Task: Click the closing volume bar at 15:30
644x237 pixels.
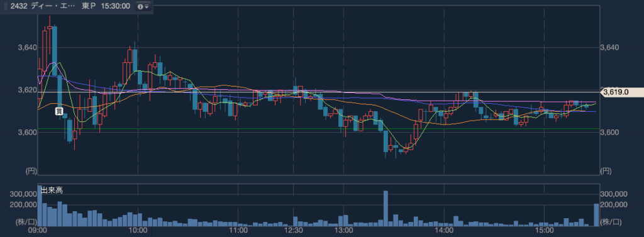Action: coord(596,215)
